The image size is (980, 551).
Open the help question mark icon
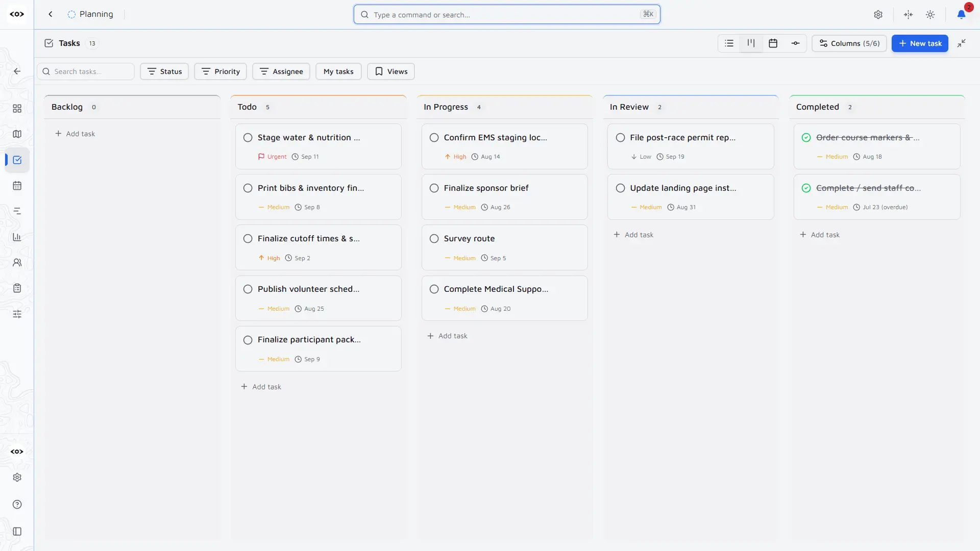(17, 505)
